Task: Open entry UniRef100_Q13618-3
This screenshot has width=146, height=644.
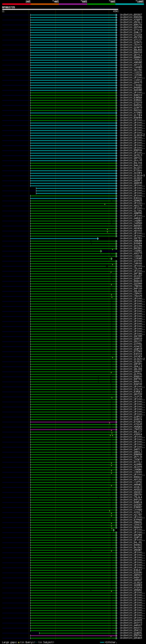Action: click(132, 176)
